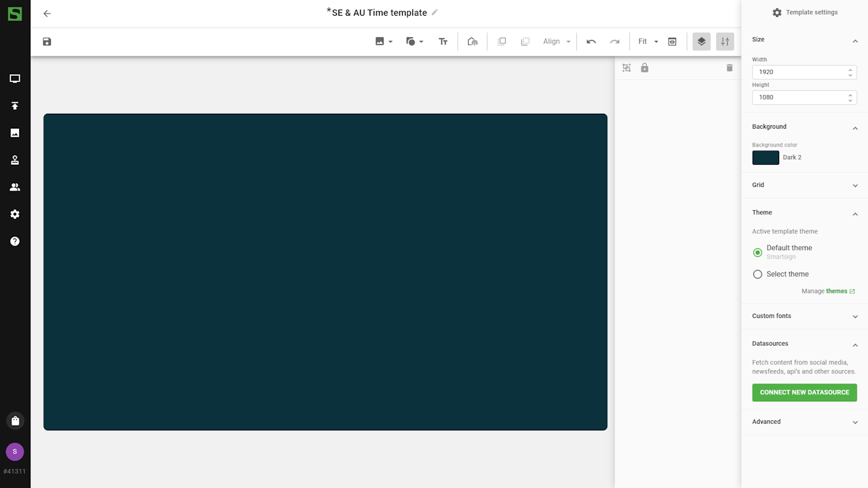Click the save template icon
This screenshot has height=488, width=868.
tap(47, 42)
